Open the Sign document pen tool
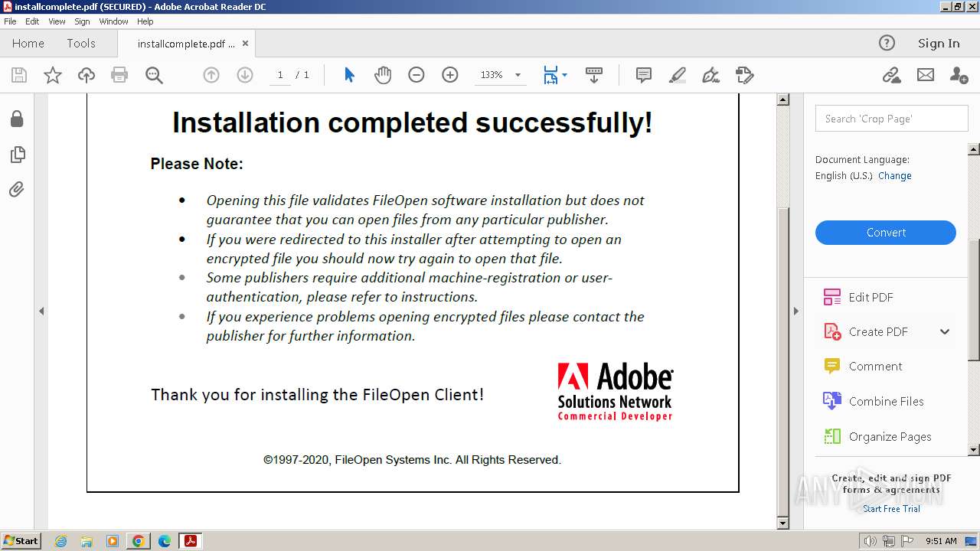The height and width of the screenshot is (551, 980). pos(710,75)
